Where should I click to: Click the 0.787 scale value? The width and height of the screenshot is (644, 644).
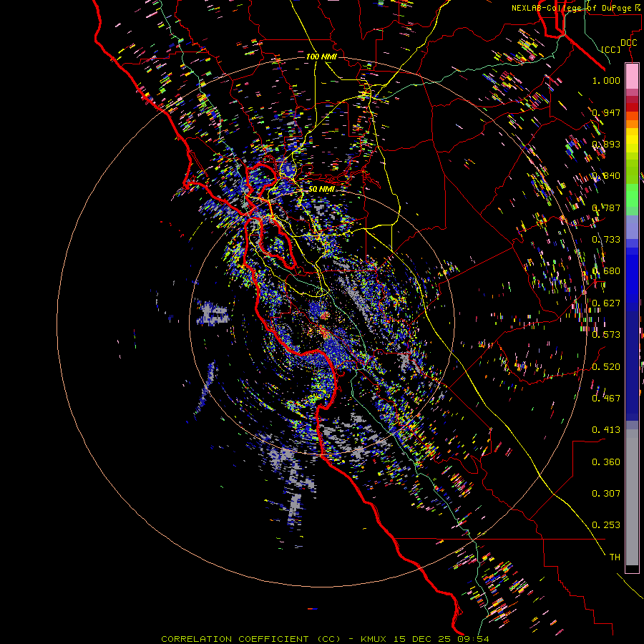click(x=606, y=208)
